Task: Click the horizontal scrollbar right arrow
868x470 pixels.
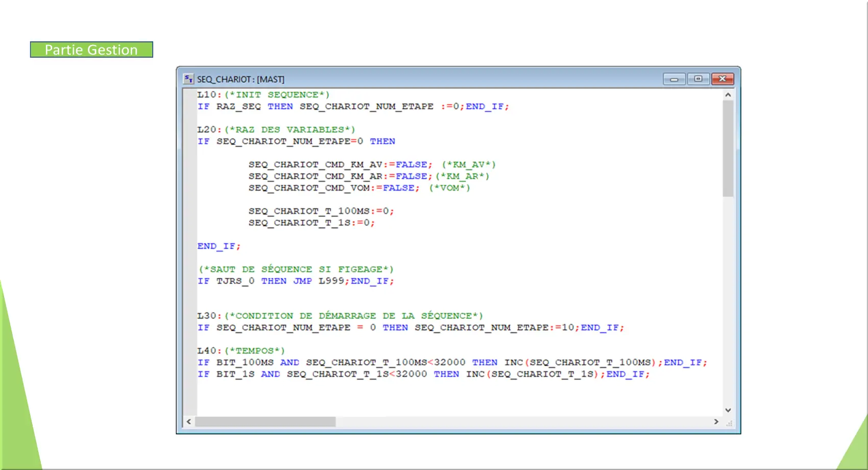Action: tap(716, 421)
